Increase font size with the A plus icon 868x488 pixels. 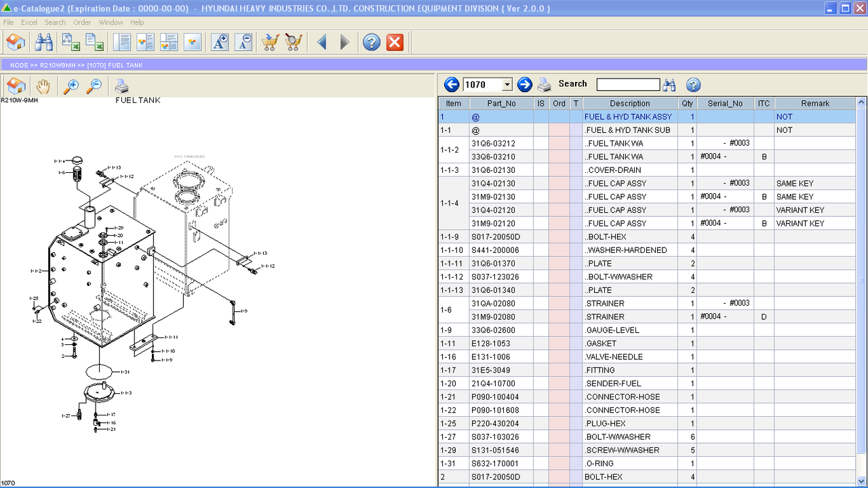pyautogui.click(x=220, y=43)
